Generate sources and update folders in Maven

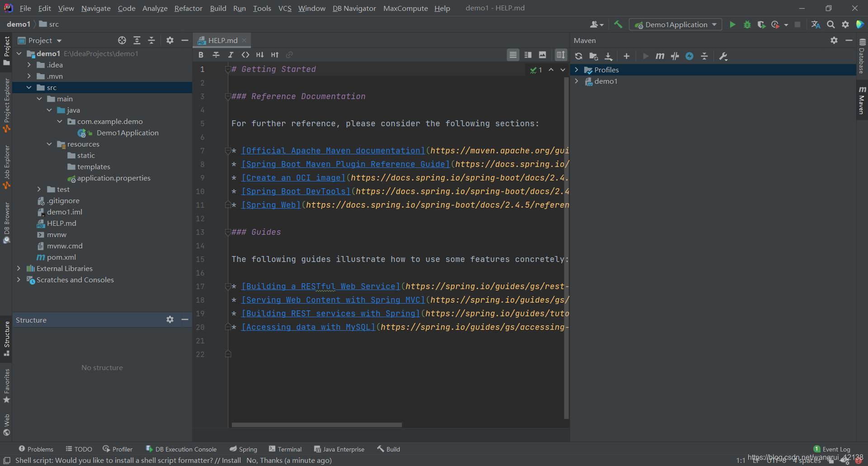(x=594, y=56)
